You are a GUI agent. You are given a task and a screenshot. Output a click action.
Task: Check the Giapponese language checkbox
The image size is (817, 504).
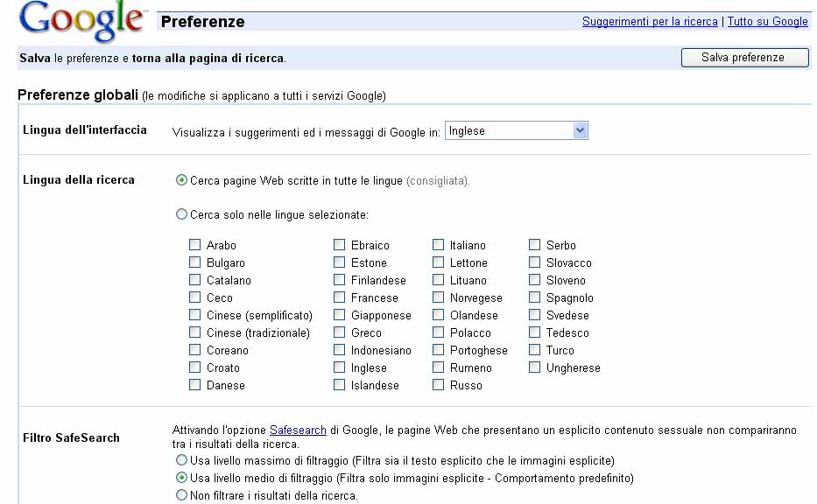tap(340, 315)
